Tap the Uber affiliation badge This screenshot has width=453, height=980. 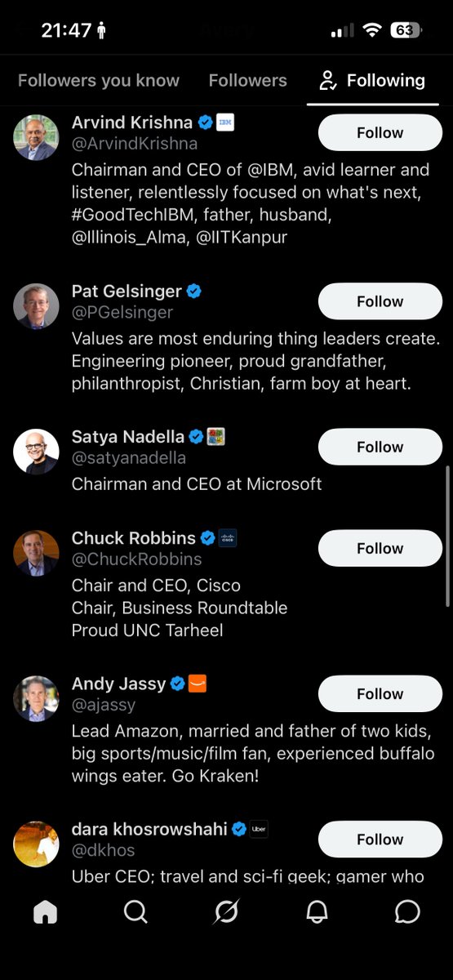(259, 829)
